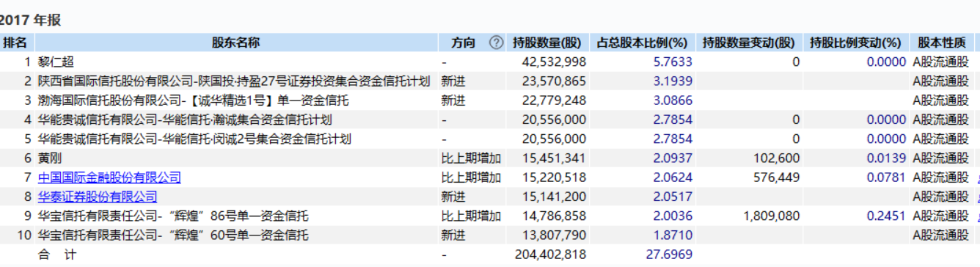Viewport: 980px width, 267px height.
Task: Click the 持股比例变动(%) column header
Action: 855,43
